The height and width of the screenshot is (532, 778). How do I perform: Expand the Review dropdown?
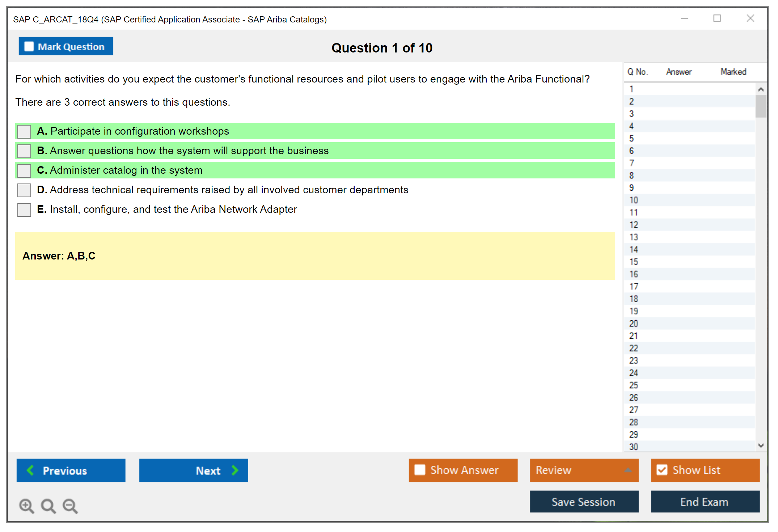click(628, 470)
